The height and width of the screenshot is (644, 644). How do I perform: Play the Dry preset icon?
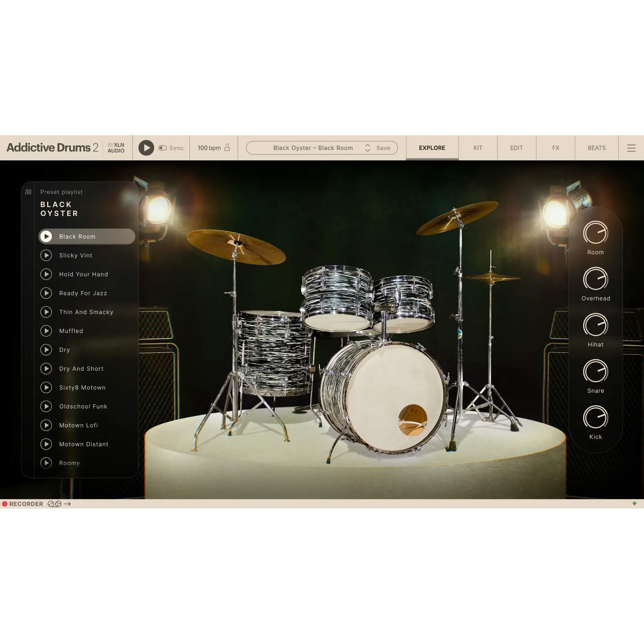[x=46, y=350]
